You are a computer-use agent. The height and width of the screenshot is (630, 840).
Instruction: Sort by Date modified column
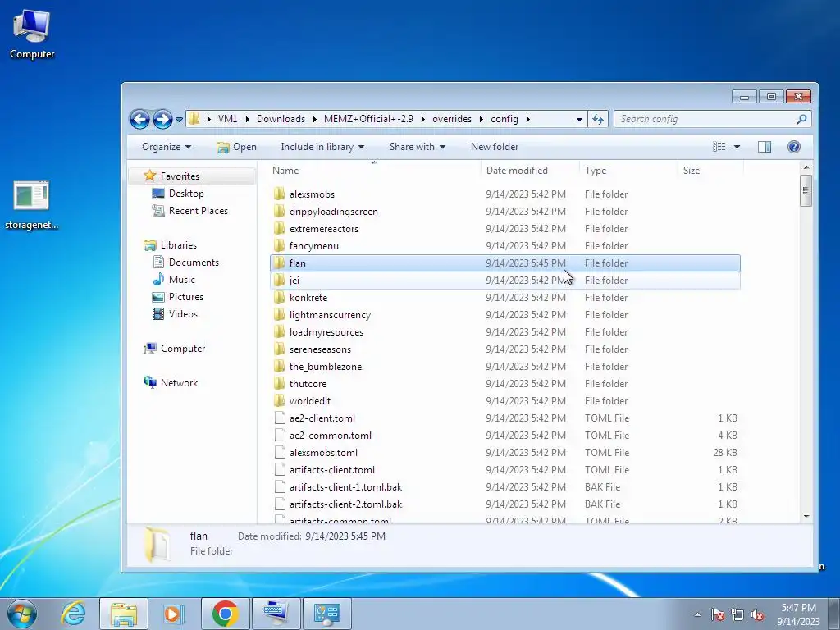coord(530,171)
